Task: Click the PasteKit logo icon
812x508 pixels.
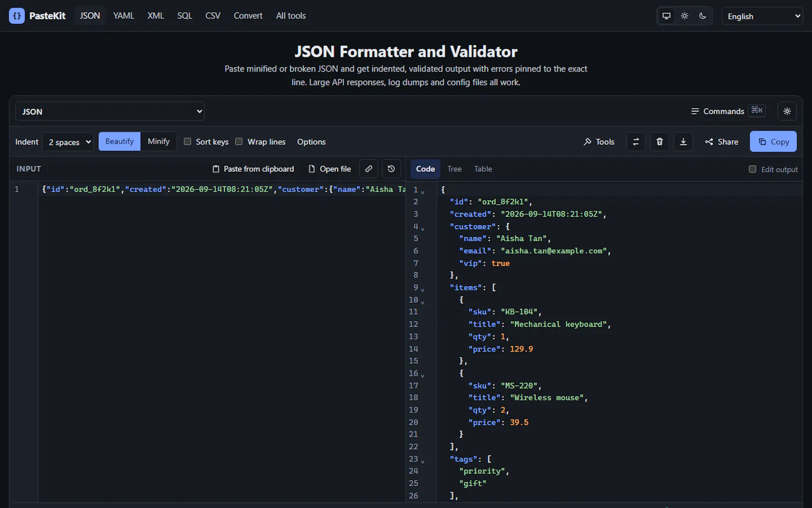Action: click(17, 16)
